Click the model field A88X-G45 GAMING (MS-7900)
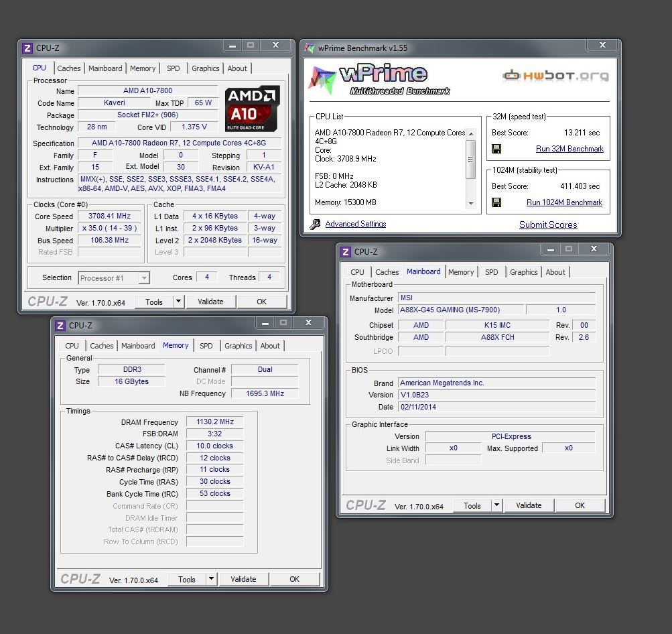This screenshot has width=672, height=634. [461, 310]
